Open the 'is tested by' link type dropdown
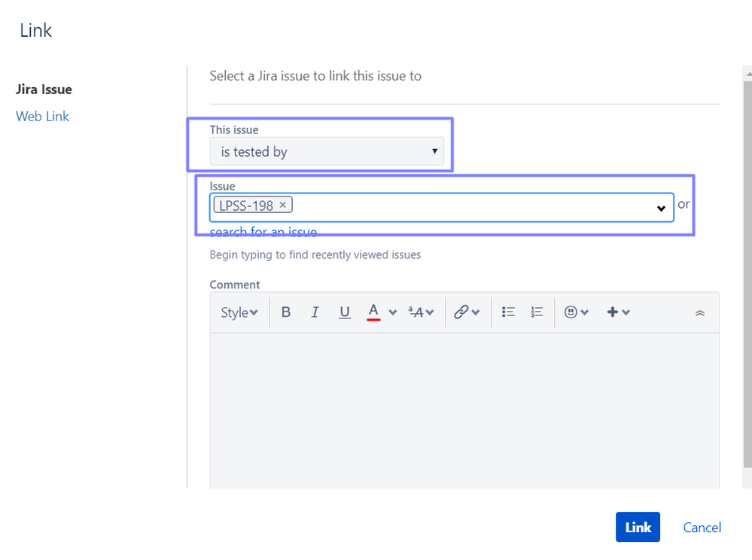 327,152
